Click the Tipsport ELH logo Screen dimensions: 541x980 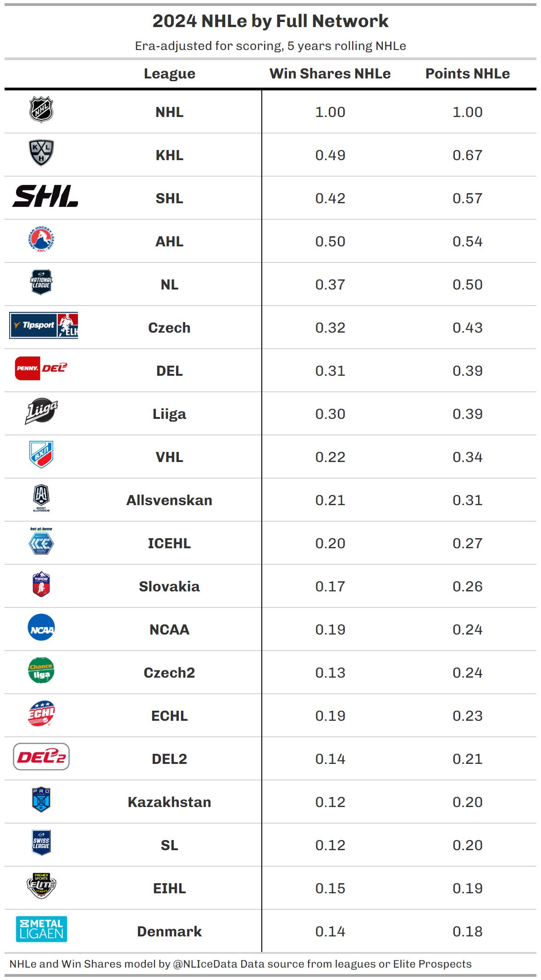pos(44,325)
